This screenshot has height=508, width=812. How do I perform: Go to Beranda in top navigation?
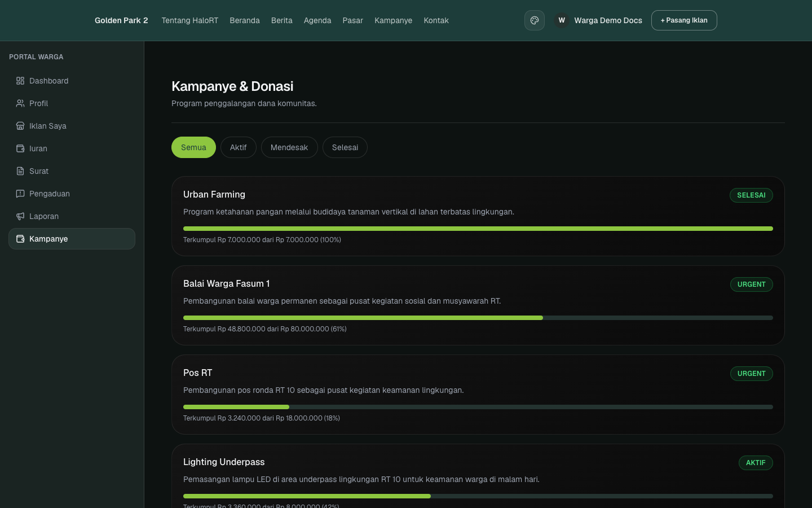245,20
